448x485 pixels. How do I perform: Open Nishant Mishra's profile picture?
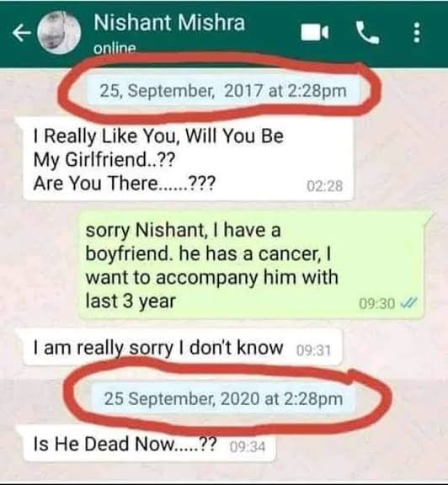[x=59, y=32]
